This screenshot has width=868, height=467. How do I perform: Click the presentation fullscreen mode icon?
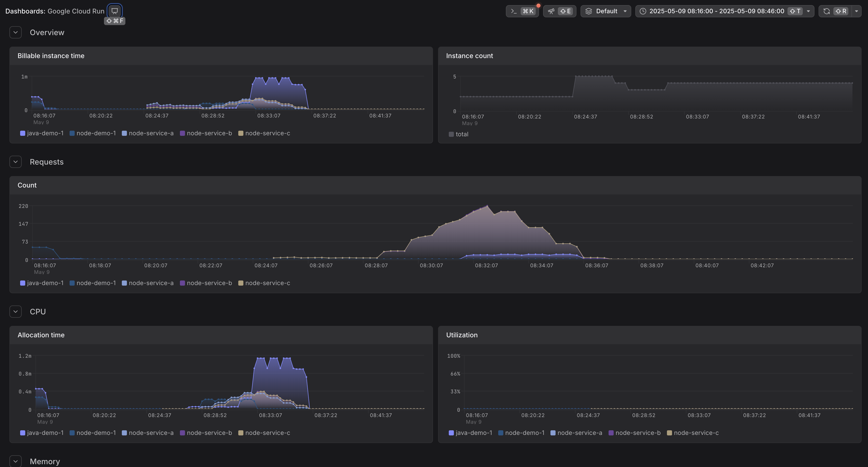[115, 11]
